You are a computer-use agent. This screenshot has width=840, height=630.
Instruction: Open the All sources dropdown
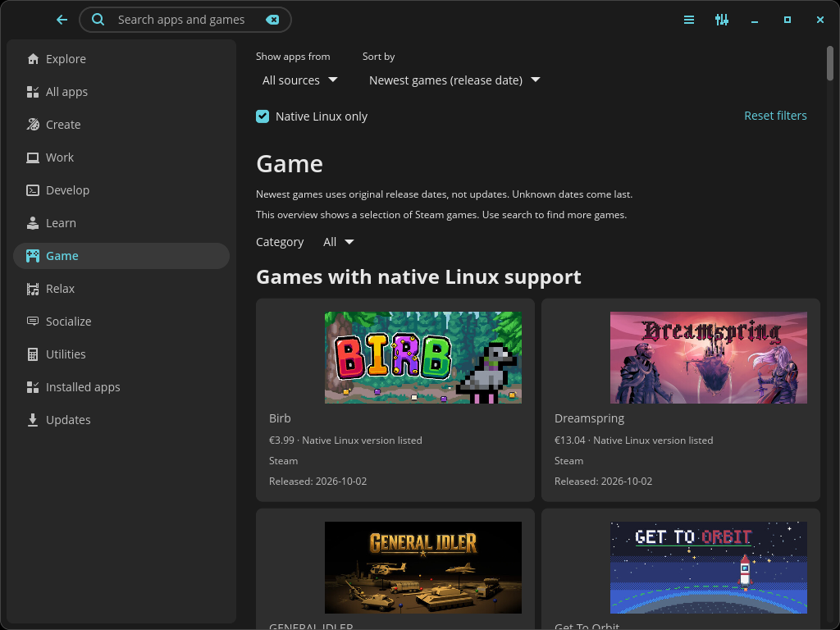click(x=299, y=80)
